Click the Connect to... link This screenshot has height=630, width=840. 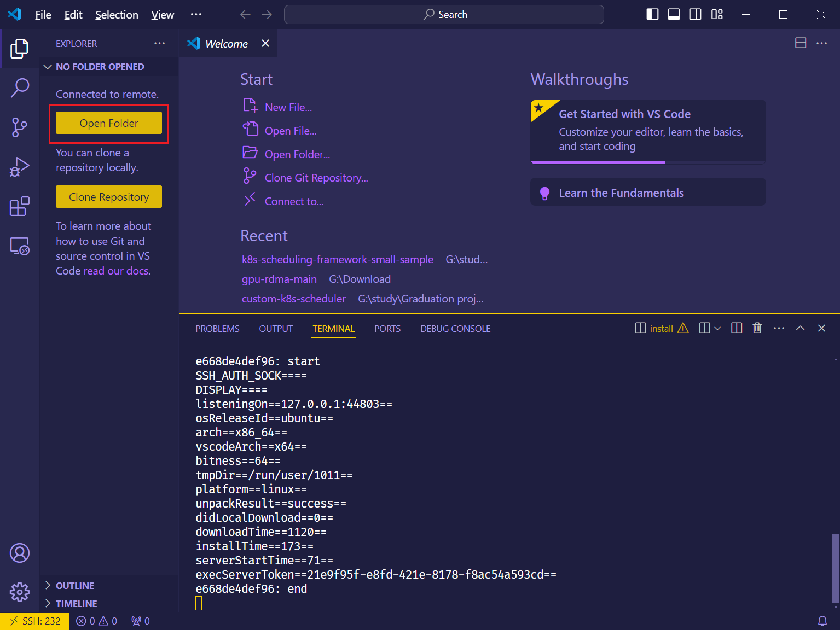[x=293, y=201]
